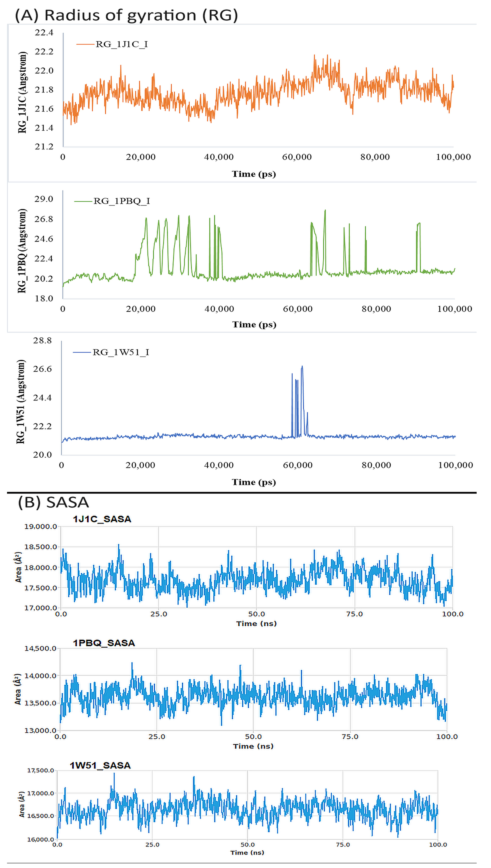The image size is (491, 868).
Task: Select the 1PBQ_SASA chart title
Action: click(x=104, y=643)
